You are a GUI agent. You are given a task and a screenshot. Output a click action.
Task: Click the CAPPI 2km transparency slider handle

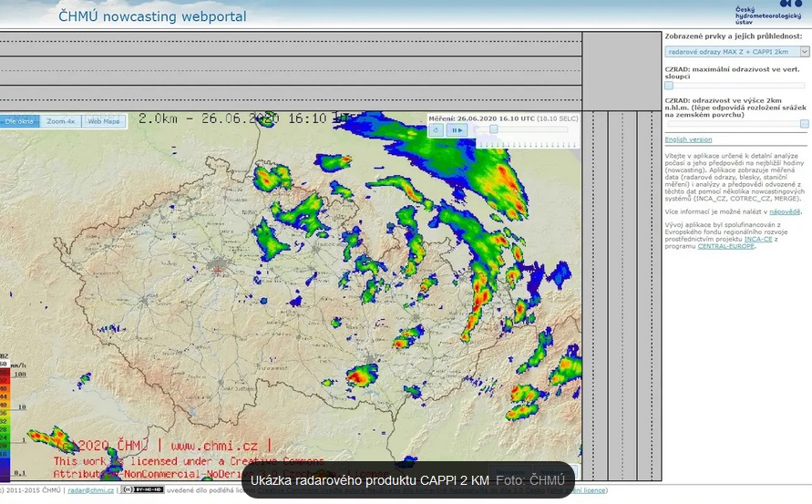click(804, 123)
